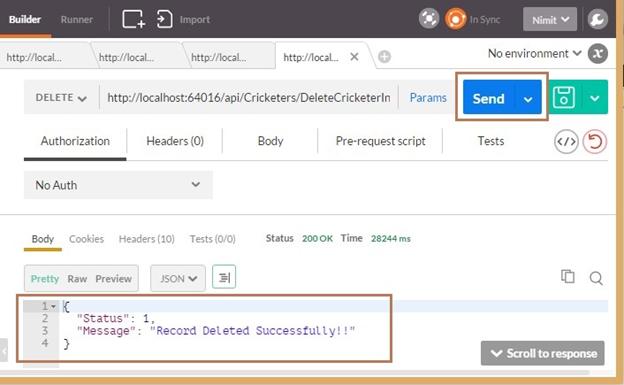Click the In Sync label
The image size is (624, 385).
pos(485,20)
